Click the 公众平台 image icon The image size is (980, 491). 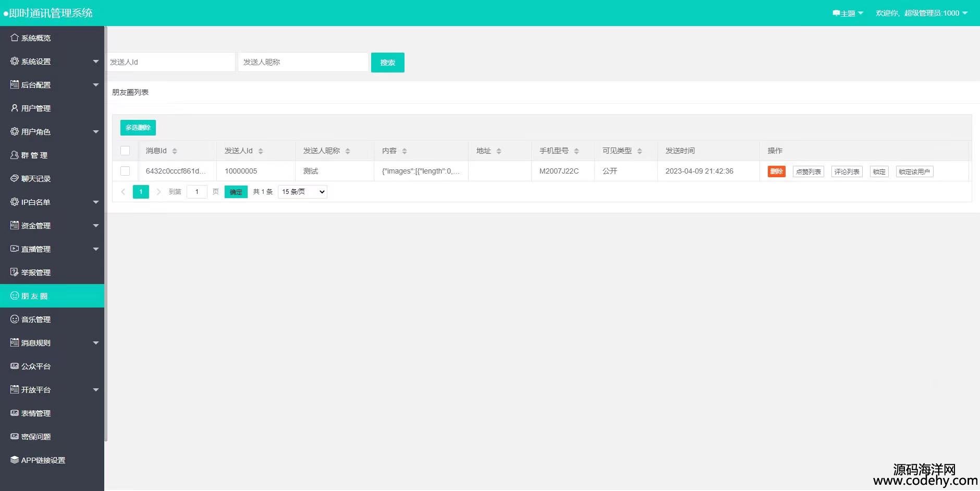[15, 366]
